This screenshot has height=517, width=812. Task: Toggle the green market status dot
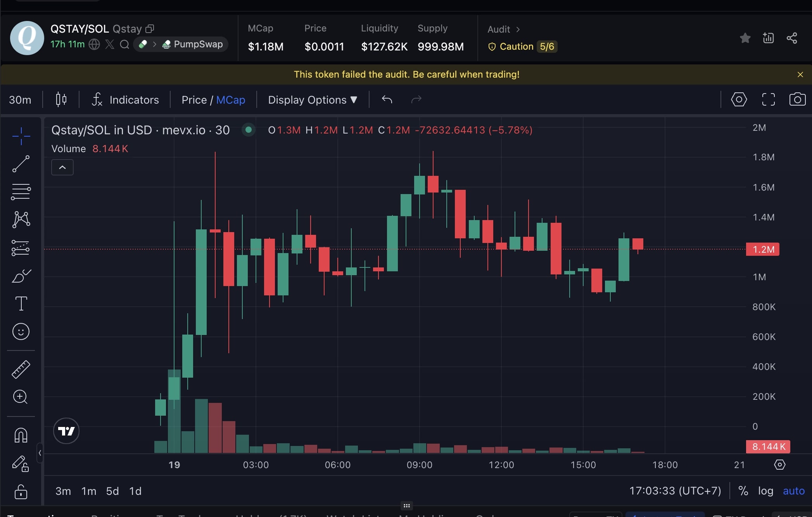(x=249, y=130)
